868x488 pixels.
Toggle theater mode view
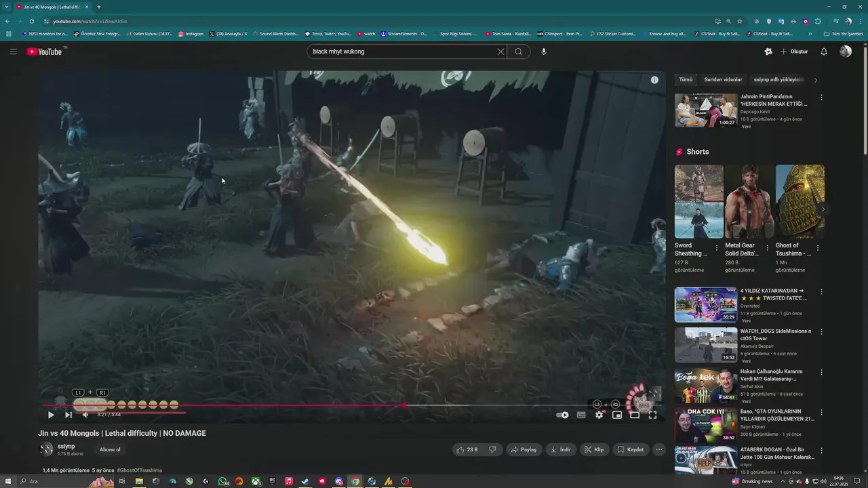tap(635, 415)
